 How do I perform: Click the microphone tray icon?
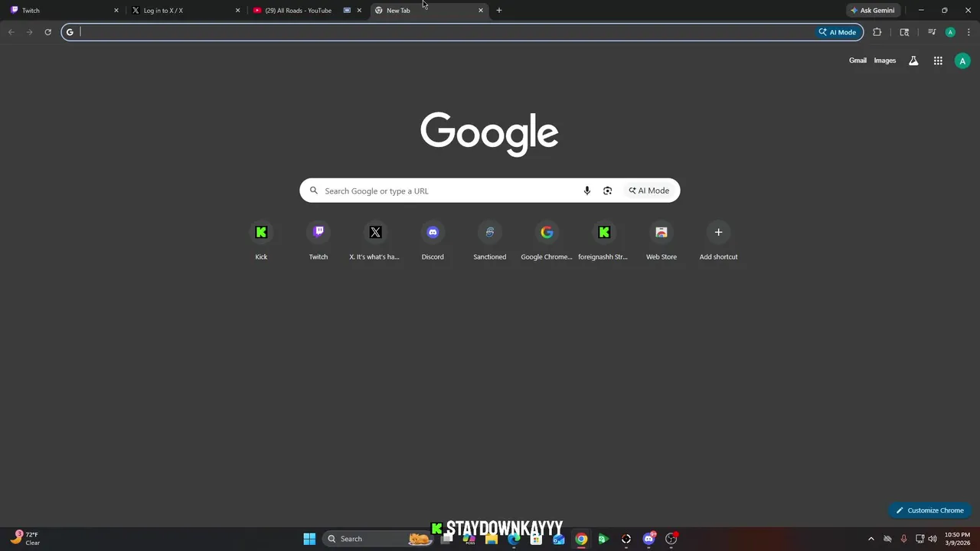click(x=904, y=539)
